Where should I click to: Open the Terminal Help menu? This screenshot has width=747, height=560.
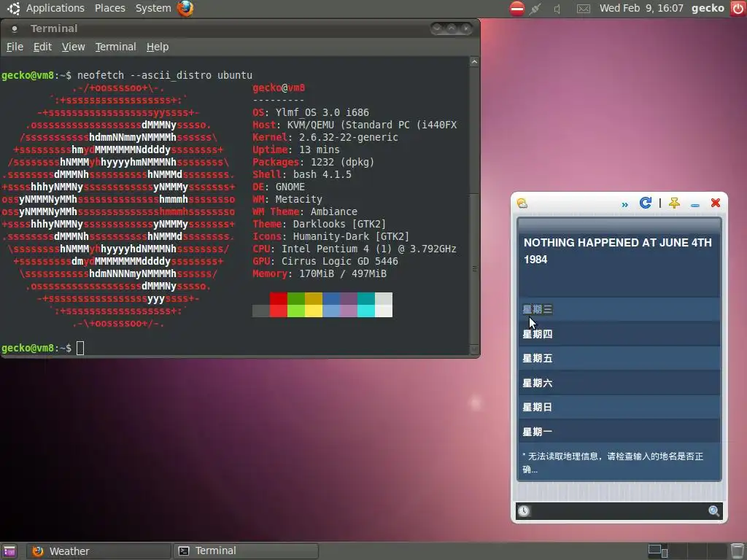point(158,47)
